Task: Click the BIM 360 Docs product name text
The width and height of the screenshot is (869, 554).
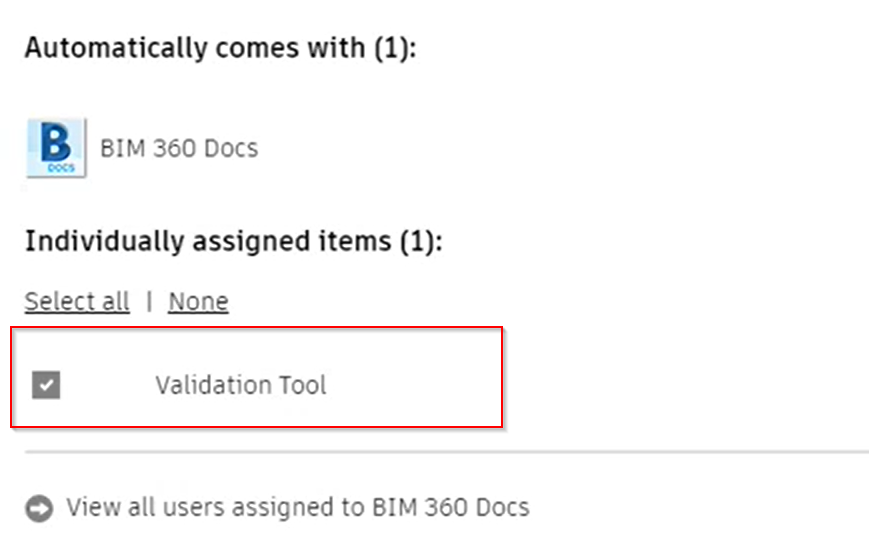Action: tap(179, 149)
